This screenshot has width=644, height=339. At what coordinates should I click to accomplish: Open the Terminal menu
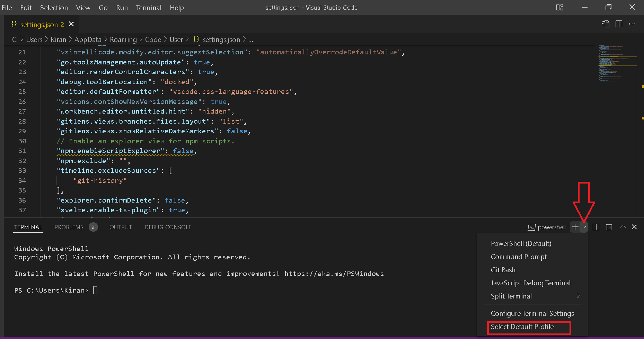click(x=149, y=8)
